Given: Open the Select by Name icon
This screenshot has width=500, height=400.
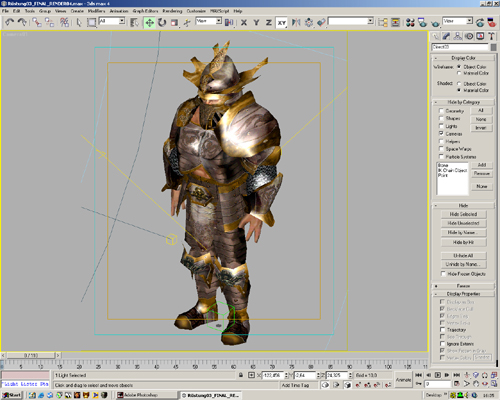Looking at the screenshot, I should [134, 22].
